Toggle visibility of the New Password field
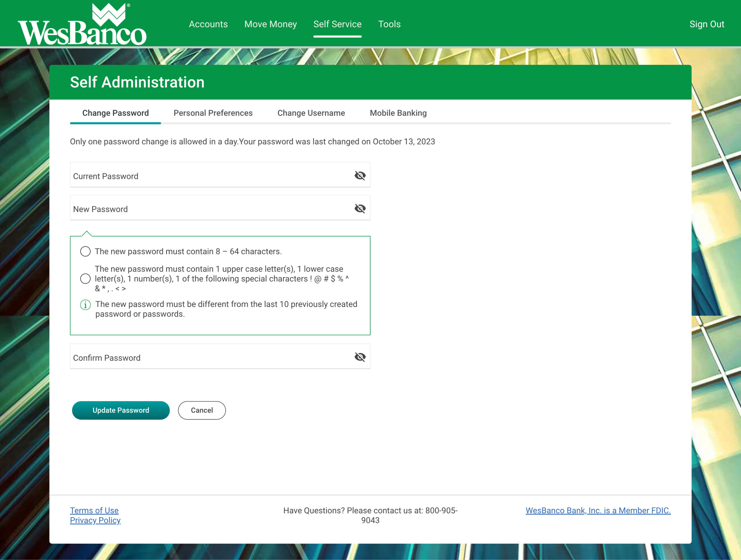Screen dimensions: 741x560 (360, 208)
